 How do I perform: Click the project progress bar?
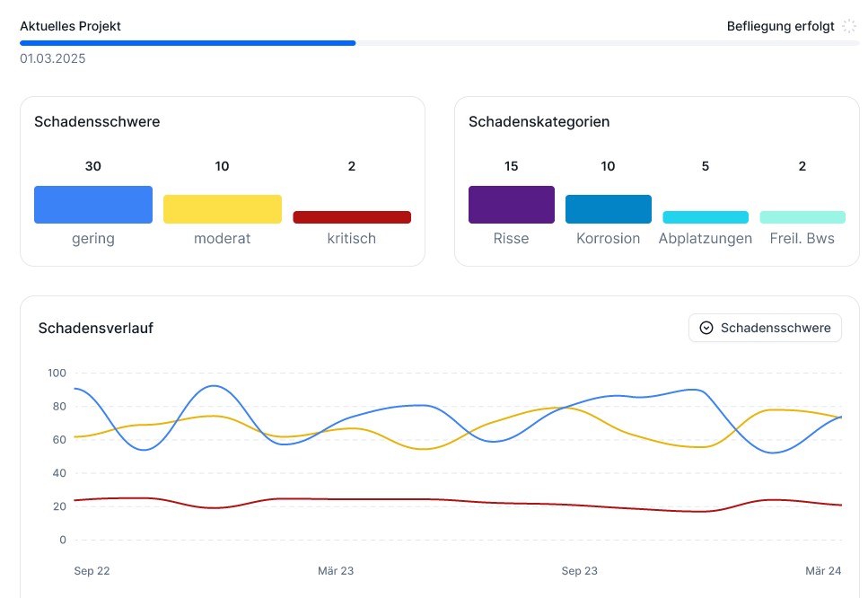click(439, 42)
